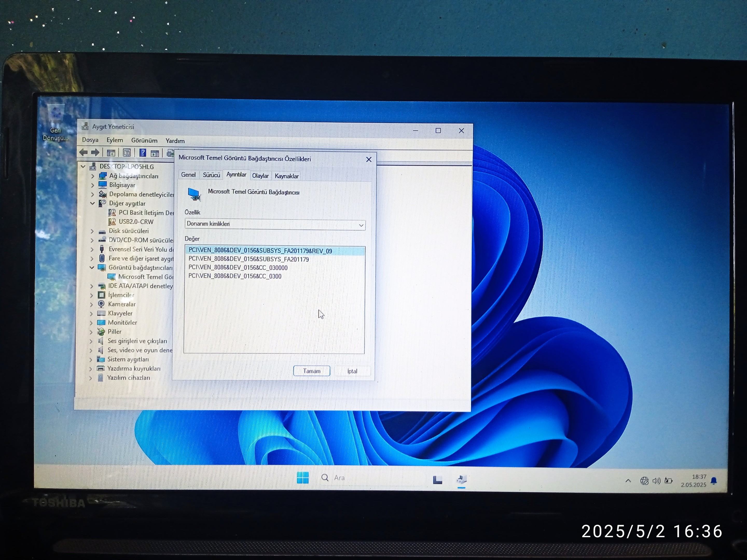Click the Yazdırma kuyrukları printer icon
Image resolution: width=747 pixels, height=560 pixels.
point(101,368)
